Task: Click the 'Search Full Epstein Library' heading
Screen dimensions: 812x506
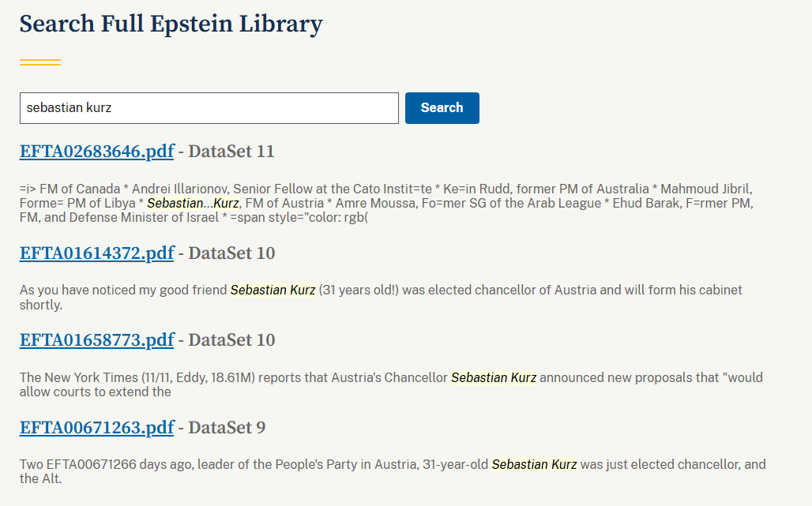Action: [171, 24]
